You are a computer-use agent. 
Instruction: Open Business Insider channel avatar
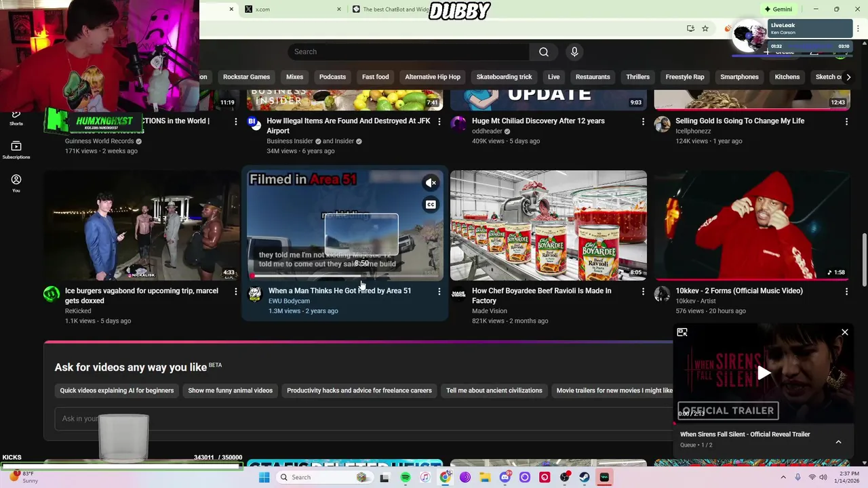(254, 122)
